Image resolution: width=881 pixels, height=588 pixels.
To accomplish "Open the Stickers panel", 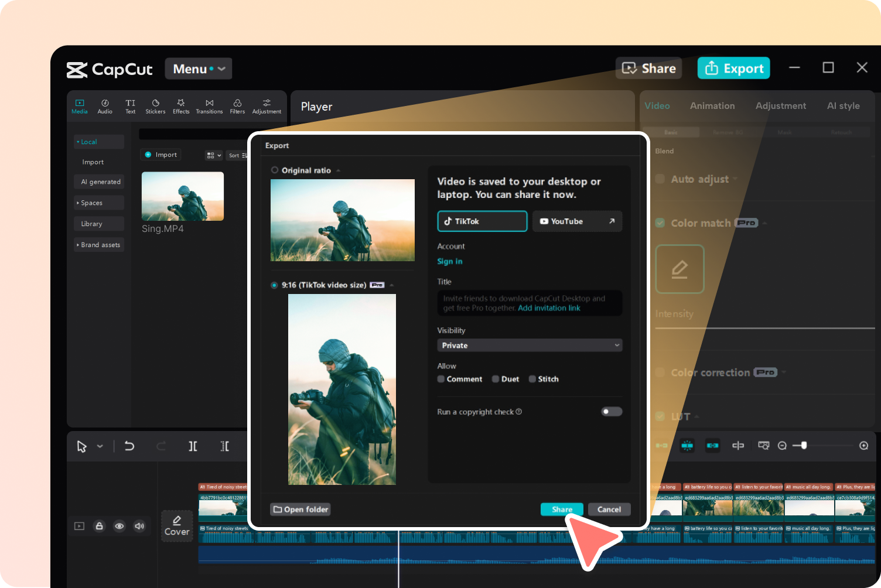I will (155, 107).
